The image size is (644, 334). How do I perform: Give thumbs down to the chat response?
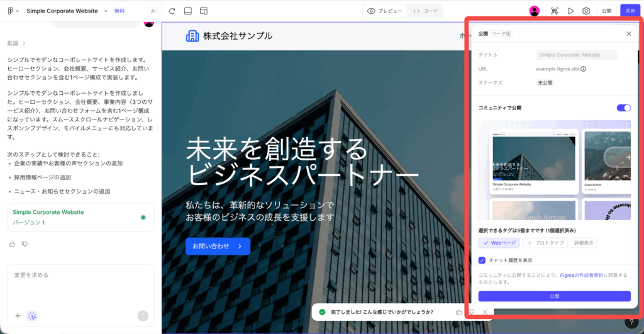[x=25, y=244]
